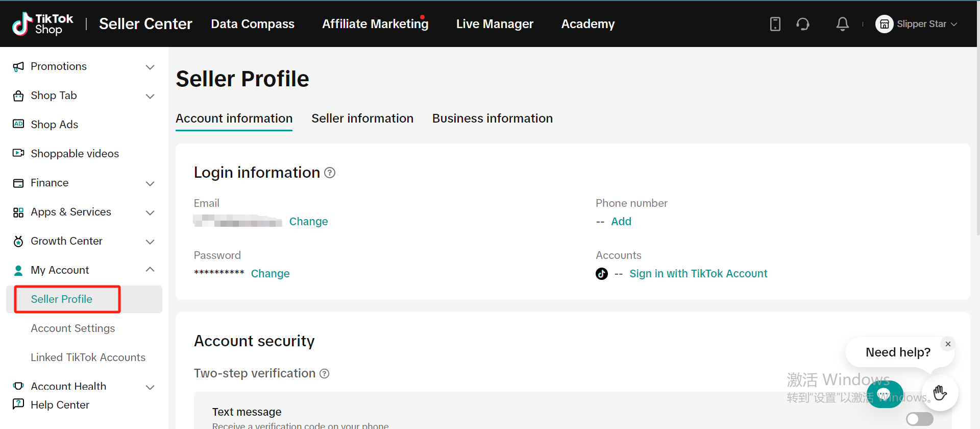The height and width of the screenshot is (429, 980).
Task: Click Sign in with TikTok Account
Action: pyautogui.click(x=698, y=274)
